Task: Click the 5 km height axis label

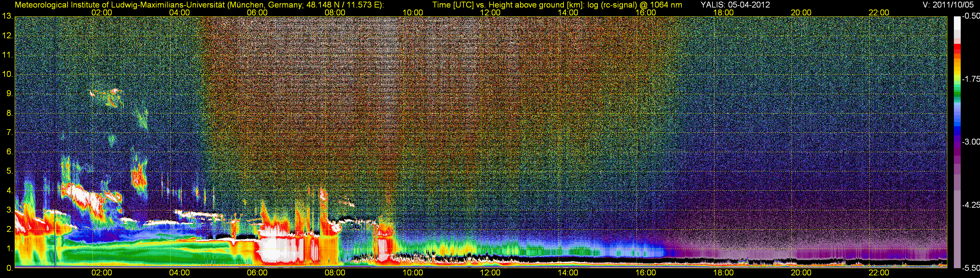Action: tap(9, 171)
